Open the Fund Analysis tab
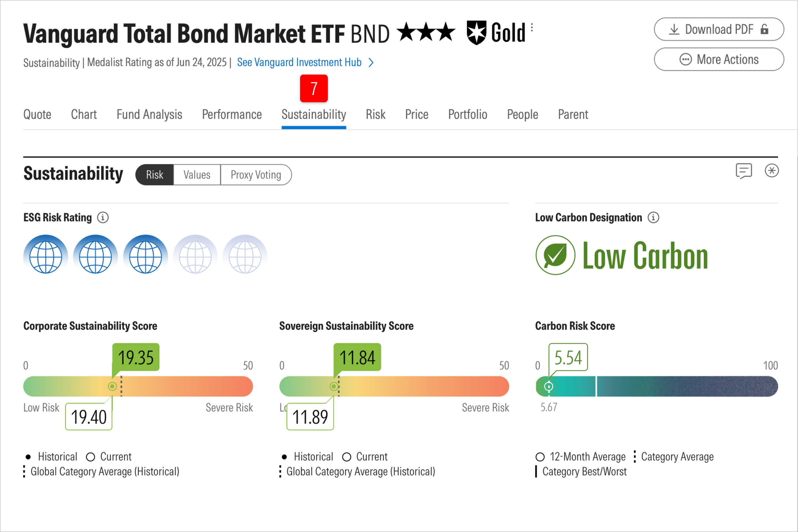 [149, 114]
